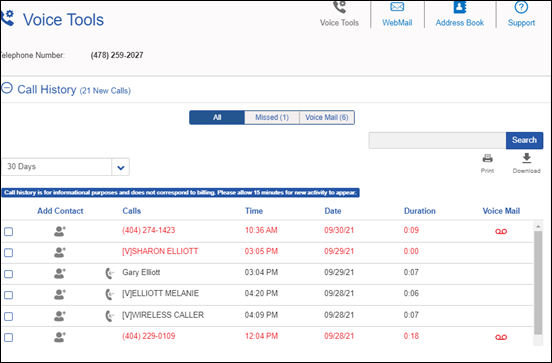
Task: Click the Voice Tools logo icon
Action: [7, 18]
